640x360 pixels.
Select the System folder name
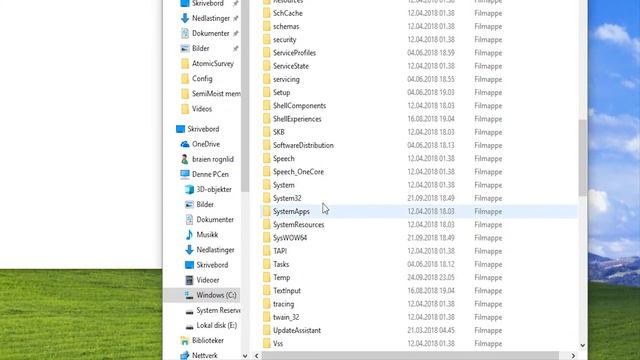tap(284, 185)
